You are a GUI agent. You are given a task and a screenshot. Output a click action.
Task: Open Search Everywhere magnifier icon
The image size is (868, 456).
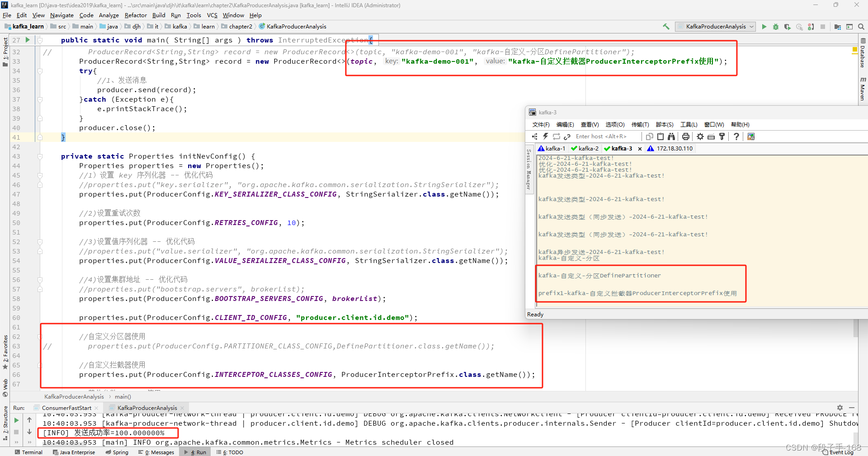tap(861, 27)
